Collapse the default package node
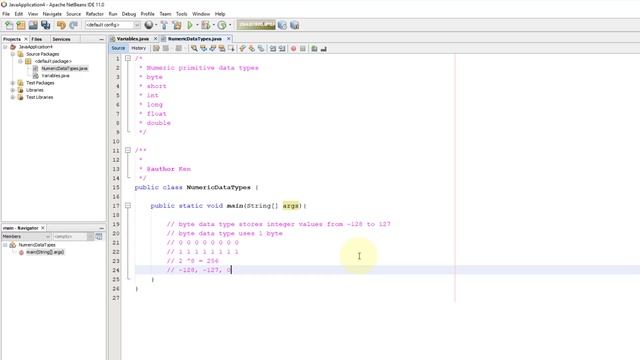This screenshot has width=640, height=360. click(x=20, y=61)
